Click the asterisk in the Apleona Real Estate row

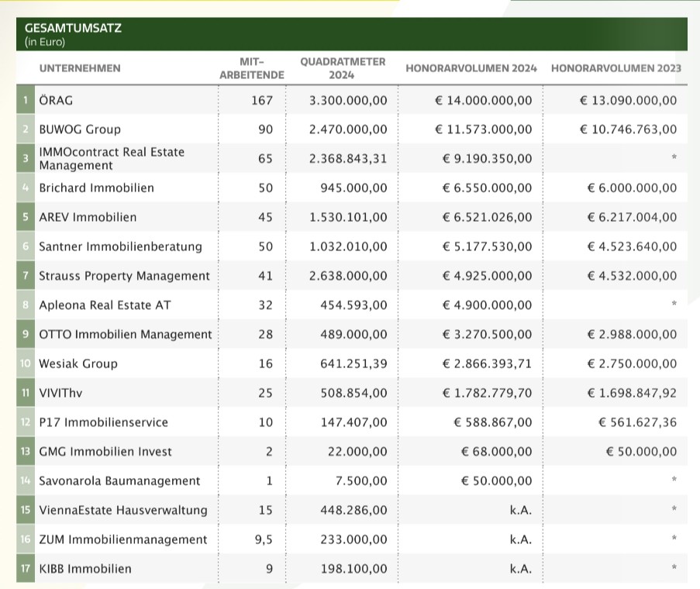click(x=674, y=305)
